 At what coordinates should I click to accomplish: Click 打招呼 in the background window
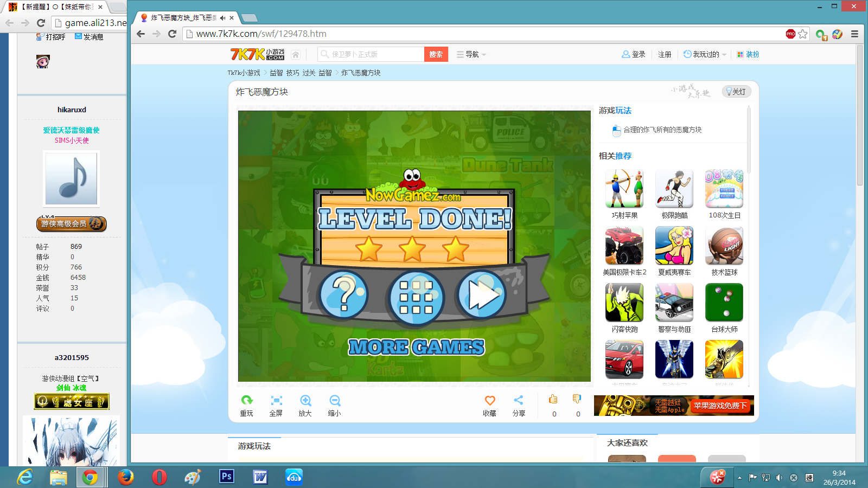(51, 37)
